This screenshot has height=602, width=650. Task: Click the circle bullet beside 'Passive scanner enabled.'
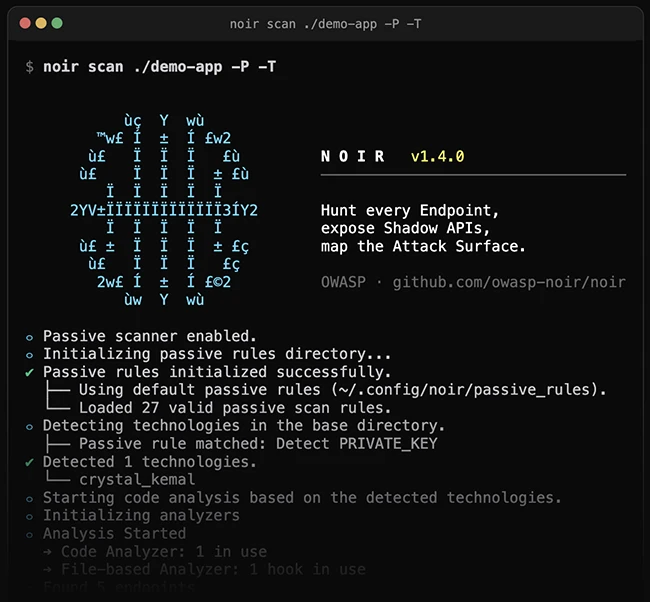(29, 337)
